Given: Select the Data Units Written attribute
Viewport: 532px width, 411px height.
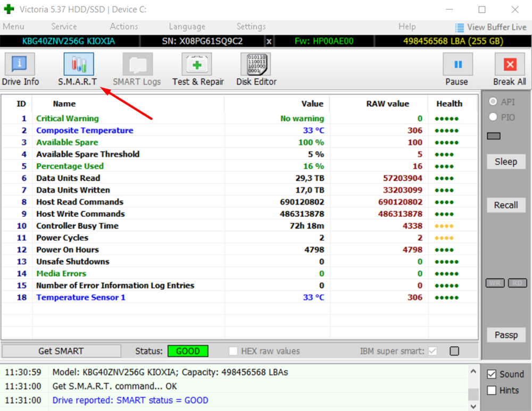Looking at the screenshot, I should click(73, 190).
